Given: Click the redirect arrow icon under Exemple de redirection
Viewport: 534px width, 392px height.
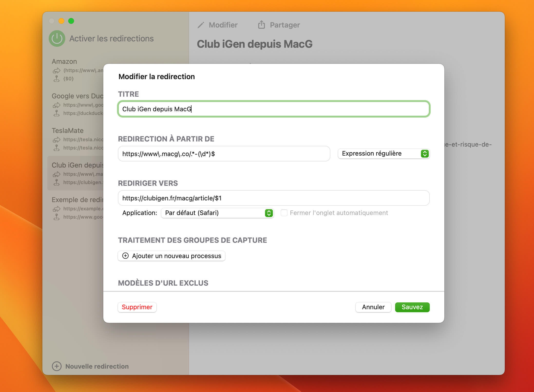Looking at the screenshot, I should pos(57,209).
